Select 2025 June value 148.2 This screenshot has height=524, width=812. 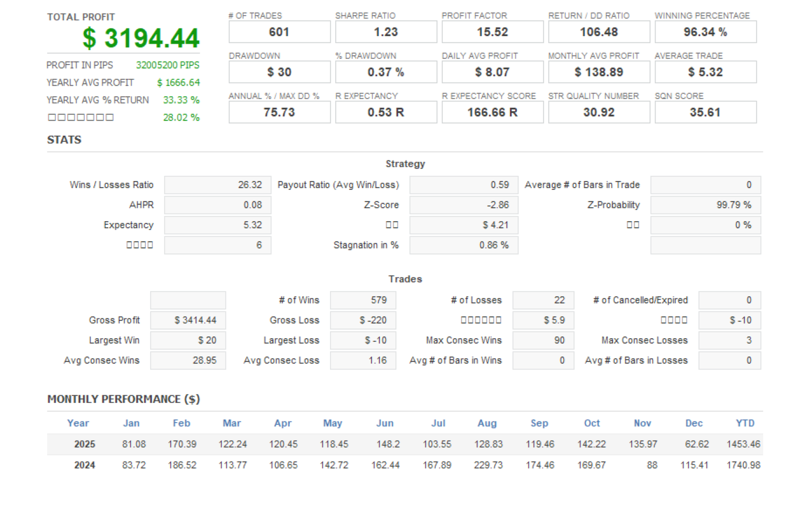click(388, 444)
